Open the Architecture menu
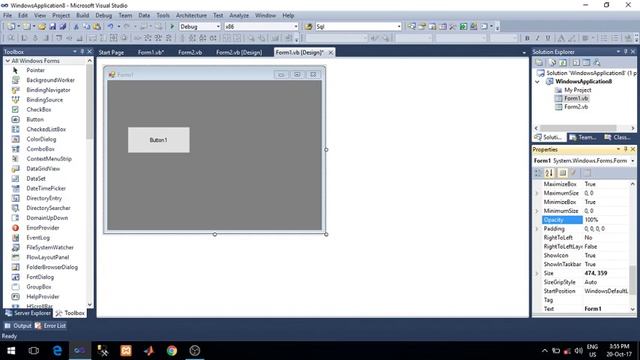 click(x=191, y=16)
